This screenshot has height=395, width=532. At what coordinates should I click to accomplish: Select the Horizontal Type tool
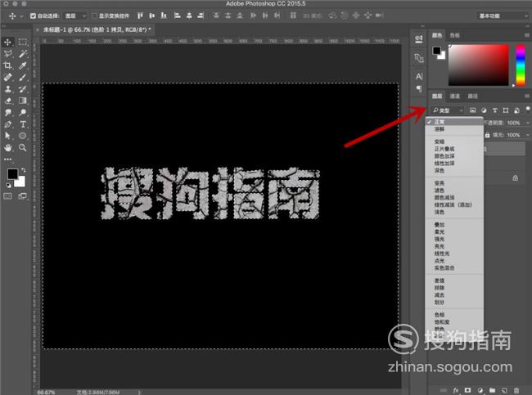[x=23, y=124]
